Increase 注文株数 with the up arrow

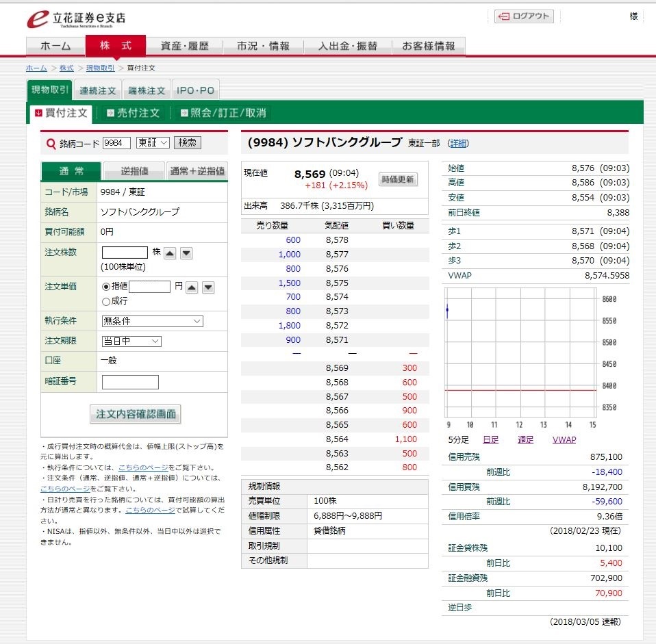[x=170, y=253]
